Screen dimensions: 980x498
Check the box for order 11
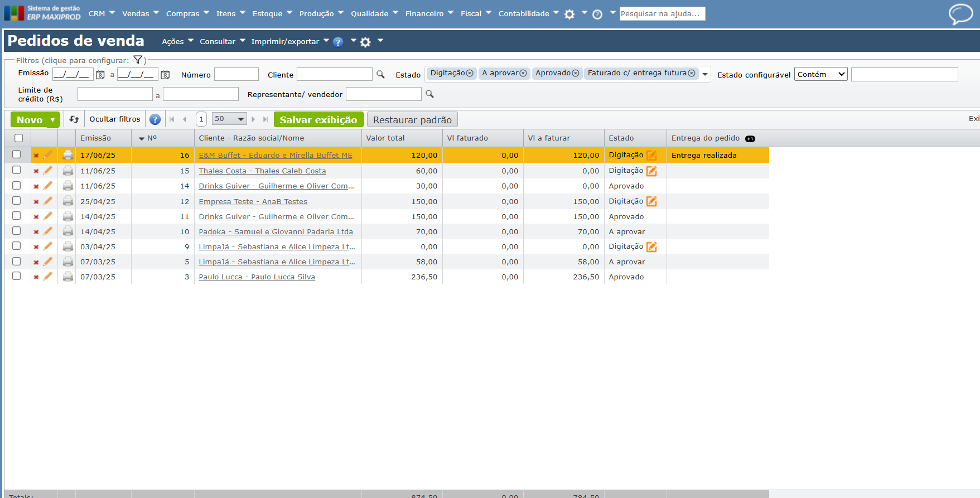(17, 215)
